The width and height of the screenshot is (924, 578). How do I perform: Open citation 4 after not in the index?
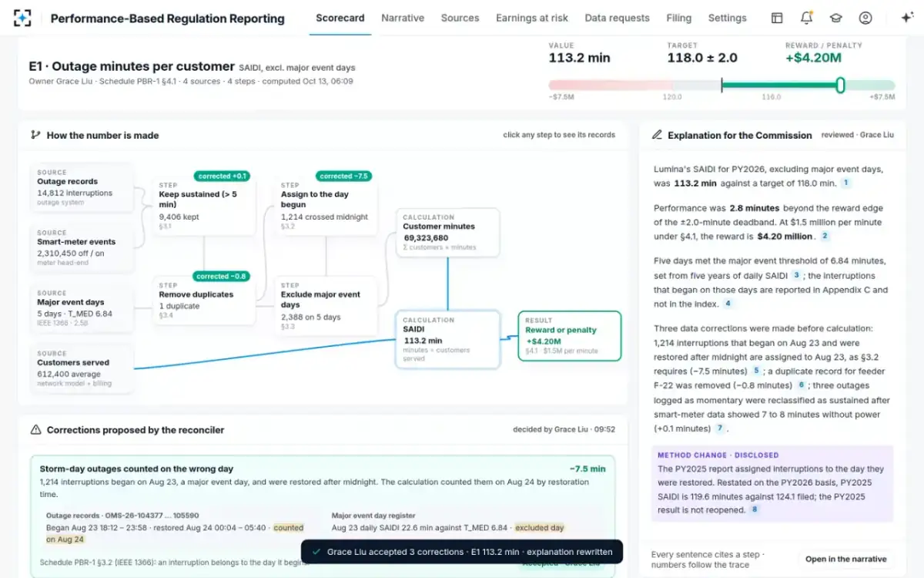pyautogui.click(x=727, y=304)
